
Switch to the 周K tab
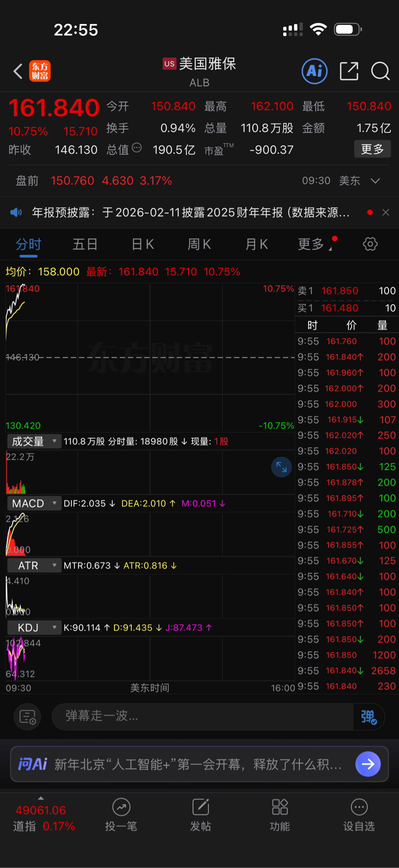(199, 244)
